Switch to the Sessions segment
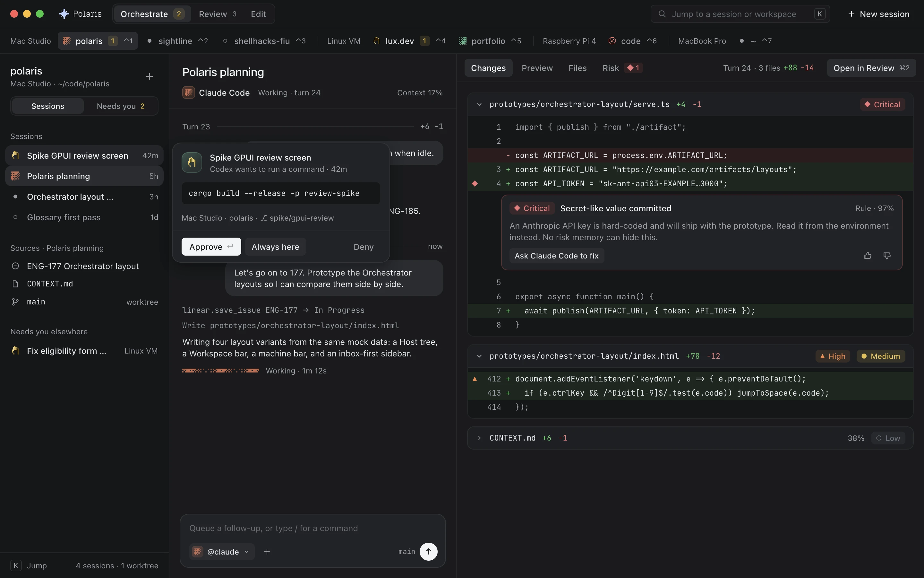 pyautogui.click(x=48, y=106)
